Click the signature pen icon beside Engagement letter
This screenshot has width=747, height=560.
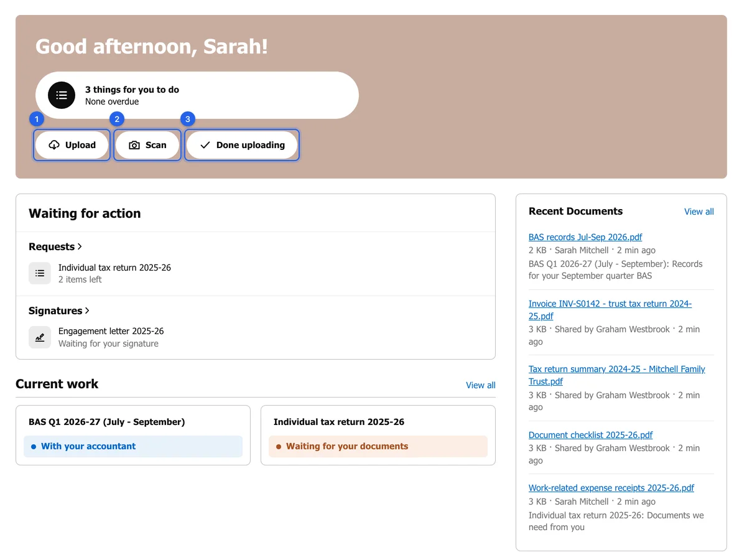pyautogui.click(x=40, y=337)
